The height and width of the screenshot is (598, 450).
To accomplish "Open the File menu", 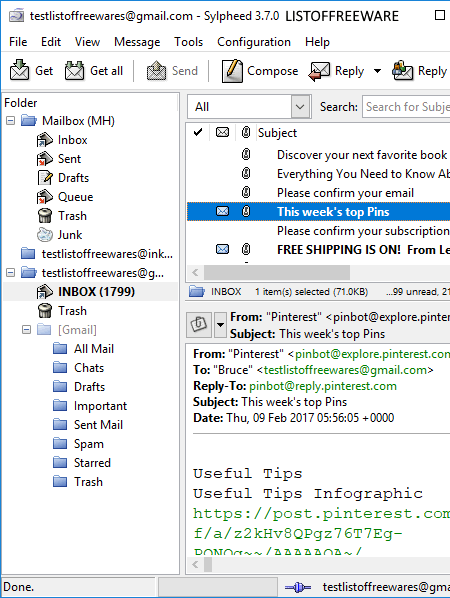I will pyautogui.click(x=18, y=42).
